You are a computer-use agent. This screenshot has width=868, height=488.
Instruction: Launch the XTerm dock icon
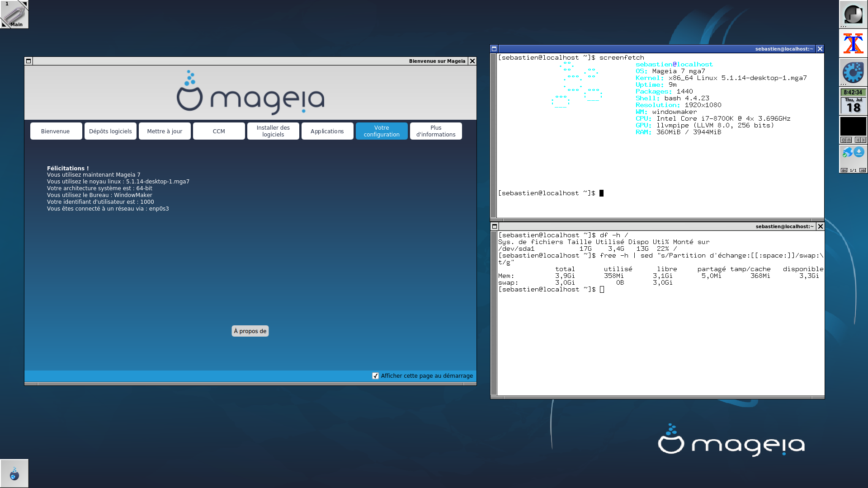pos(854,43)
